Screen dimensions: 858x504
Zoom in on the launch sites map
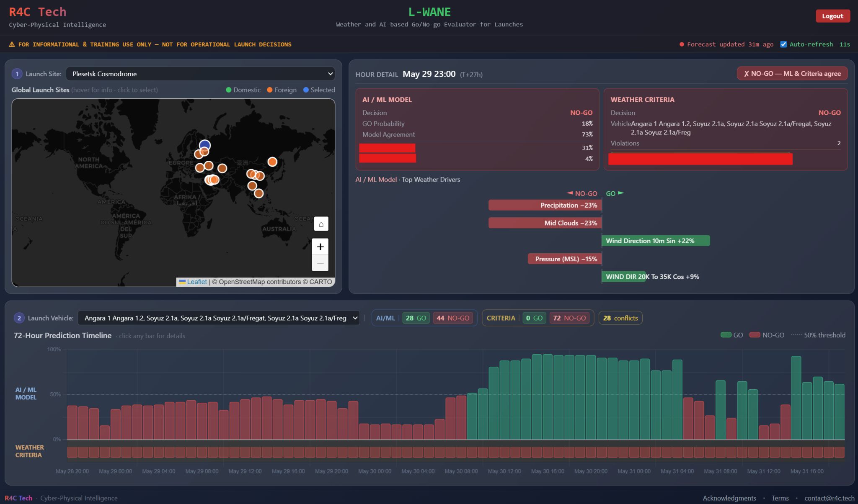point(320,247)
